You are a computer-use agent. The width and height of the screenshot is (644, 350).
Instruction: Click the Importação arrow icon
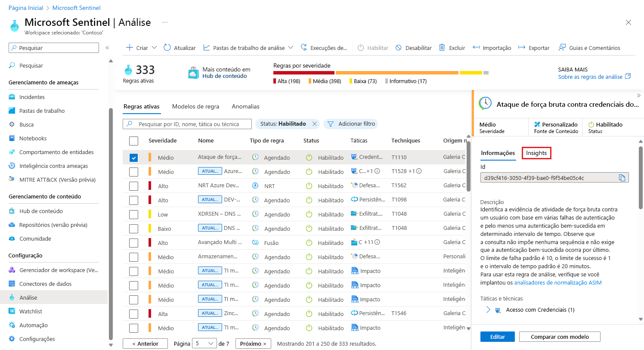coord(476,47)
